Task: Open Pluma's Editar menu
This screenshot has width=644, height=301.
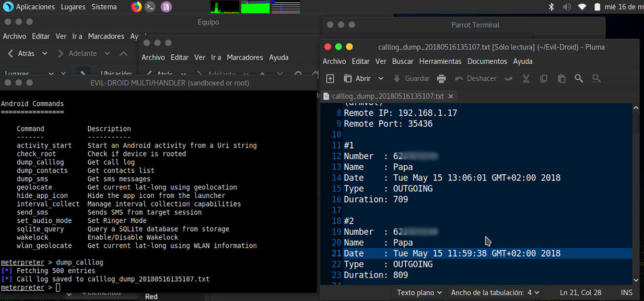Action: 360,61
